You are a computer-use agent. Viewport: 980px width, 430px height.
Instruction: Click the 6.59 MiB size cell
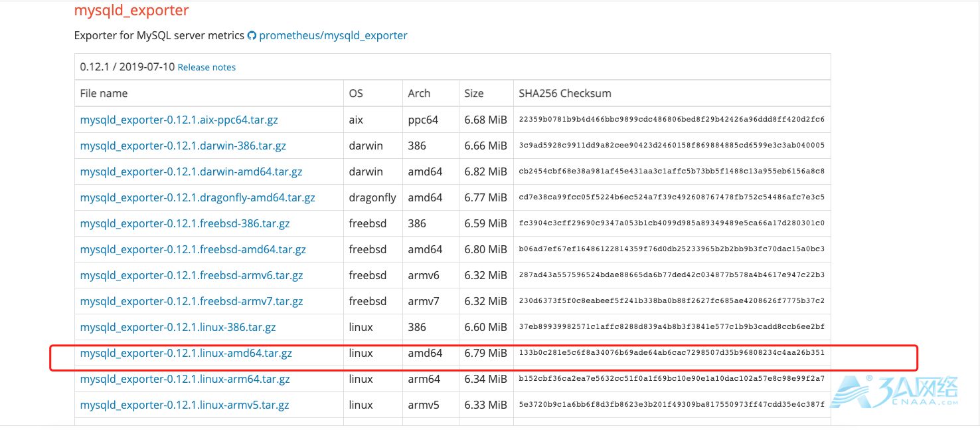485,223
